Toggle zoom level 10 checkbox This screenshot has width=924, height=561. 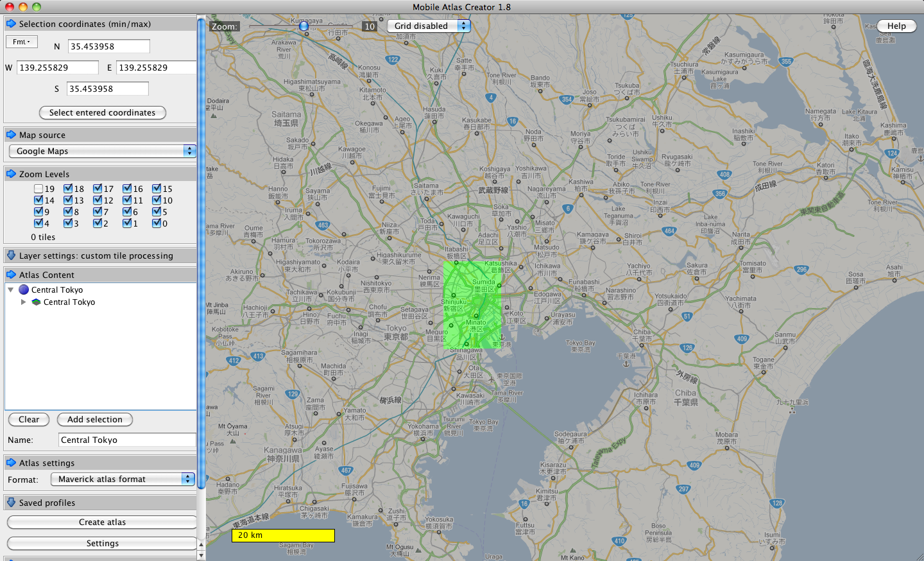point(157,200)
